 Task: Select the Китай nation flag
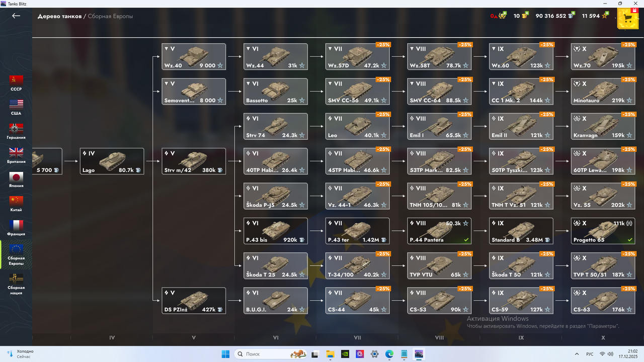[x=16, y=204]
